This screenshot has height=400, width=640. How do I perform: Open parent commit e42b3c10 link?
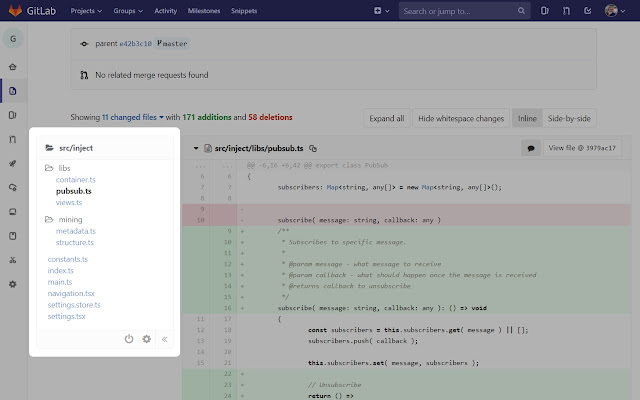point(135,44)
